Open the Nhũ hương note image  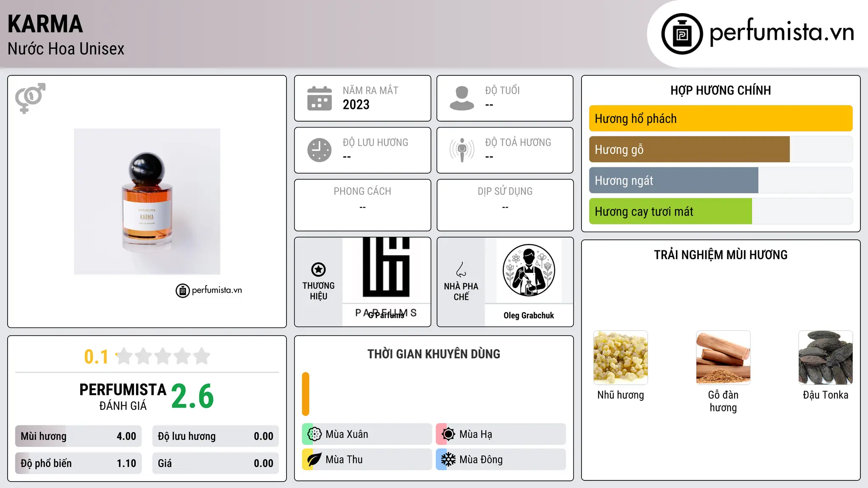tap(620, 358)
